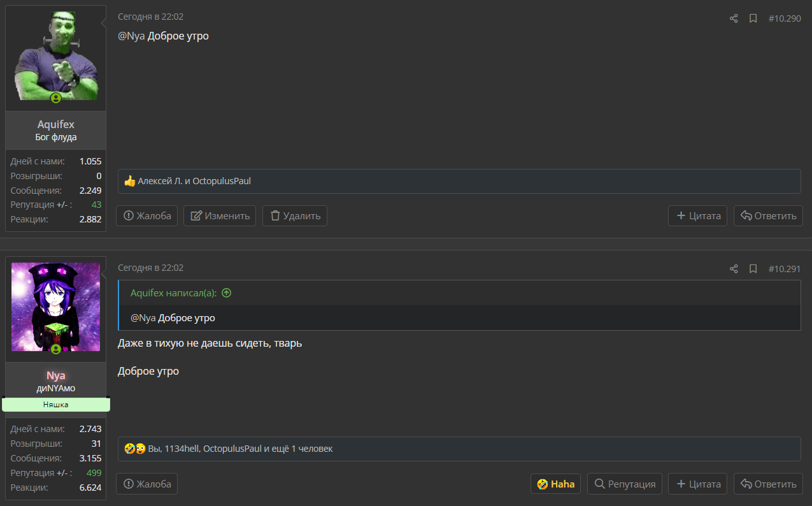The image size is (812, 506).
Task: Toggle the Haha reaction on Nya's post
Action: point(555,484)
